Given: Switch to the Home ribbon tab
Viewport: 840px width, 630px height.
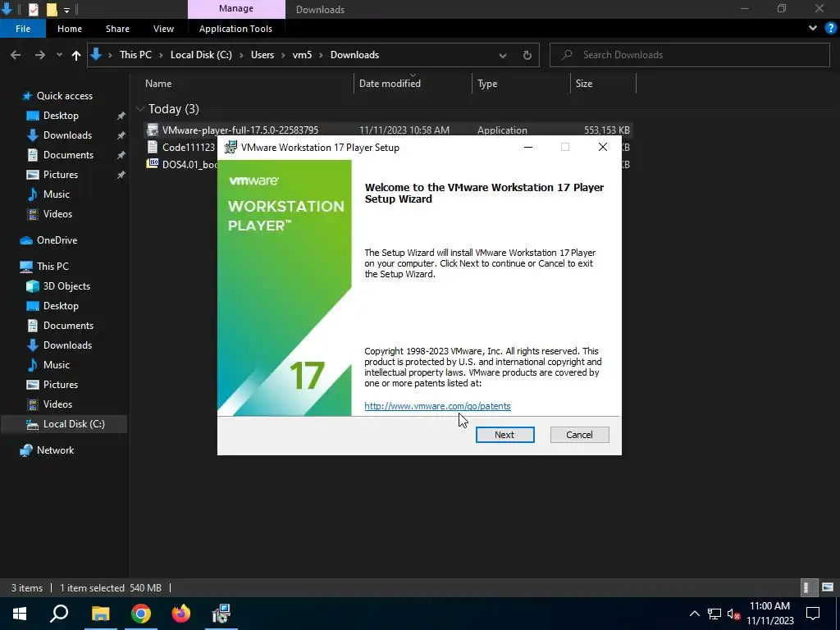Looking at the screenshot, I should click(x=70, y=29).
